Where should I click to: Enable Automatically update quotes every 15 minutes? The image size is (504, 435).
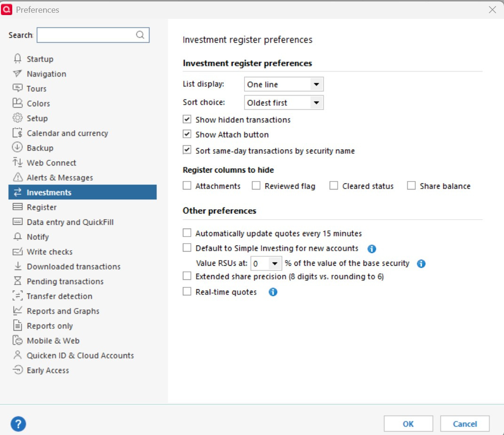click(187, 233)
